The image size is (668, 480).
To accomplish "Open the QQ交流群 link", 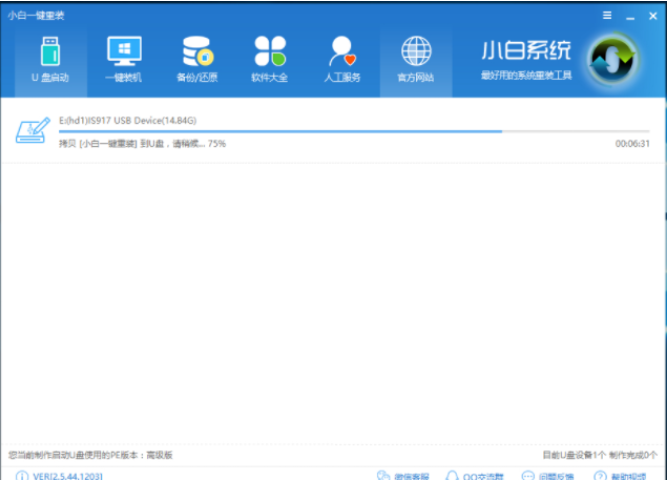I will 474,476.
